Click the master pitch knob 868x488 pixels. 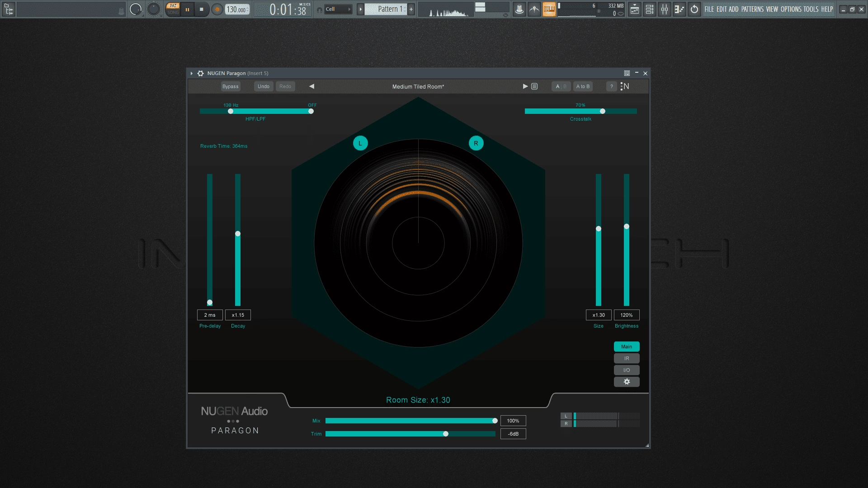[x=154, y=9]
